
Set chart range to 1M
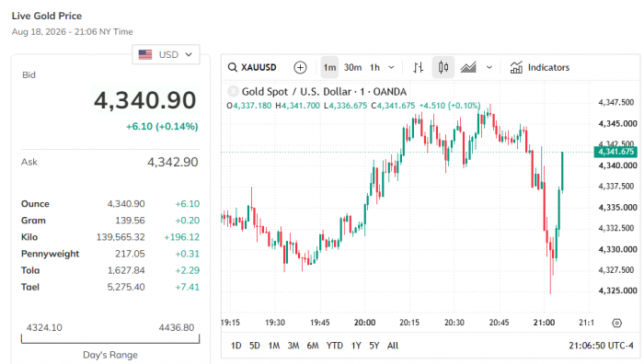[x=274, y=346]
